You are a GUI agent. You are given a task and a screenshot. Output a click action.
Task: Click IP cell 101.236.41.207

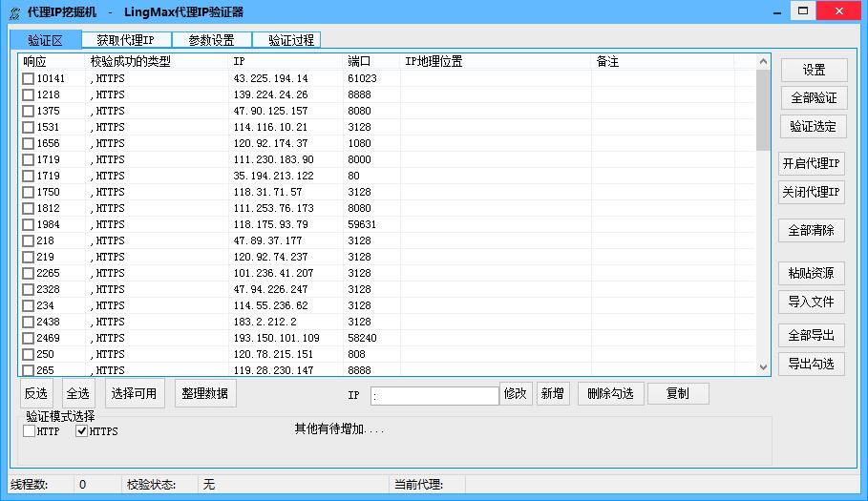(x=273, y=273)
